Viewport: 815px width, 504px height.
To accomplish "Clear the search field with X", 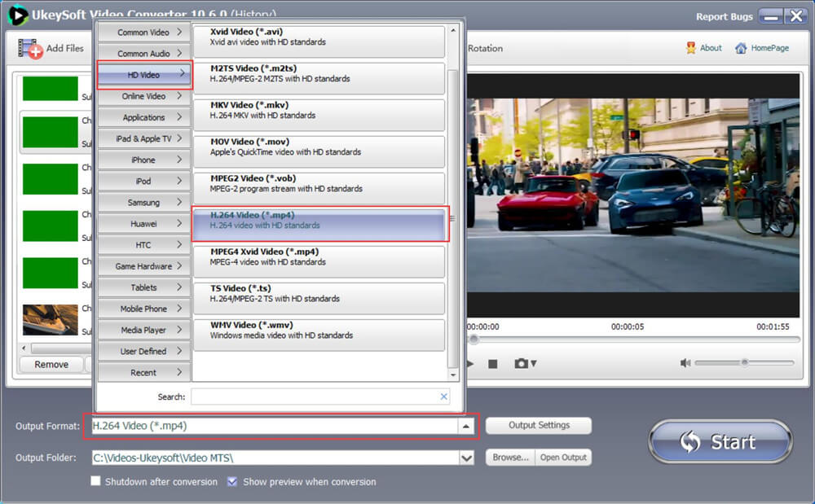I will click(x=443, y=397).
